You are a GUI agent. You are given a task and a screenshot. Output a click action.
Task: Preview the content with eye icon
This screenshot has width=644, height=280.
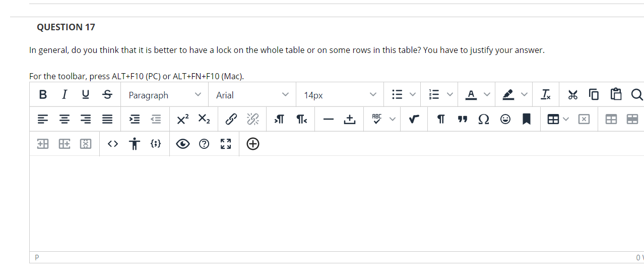pyautogui.click(x=183, y=144)
